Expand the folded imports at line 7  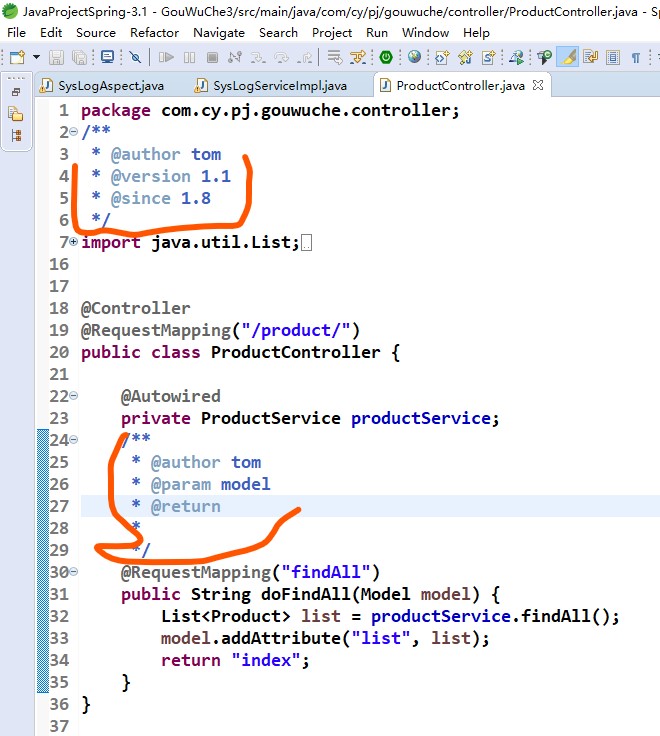click(x=74, y=242)
